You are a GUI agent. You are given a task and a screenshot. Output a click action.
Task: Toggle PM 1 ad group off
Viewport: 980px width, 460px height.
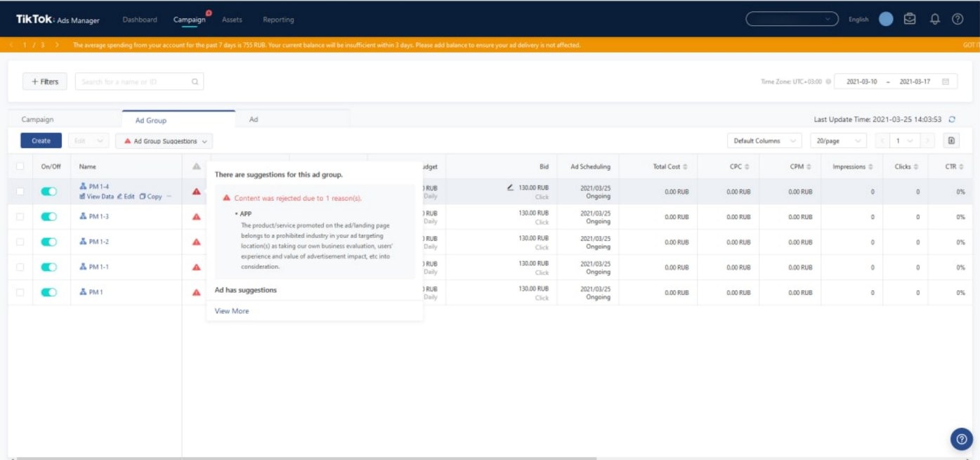tap(48, 292)
